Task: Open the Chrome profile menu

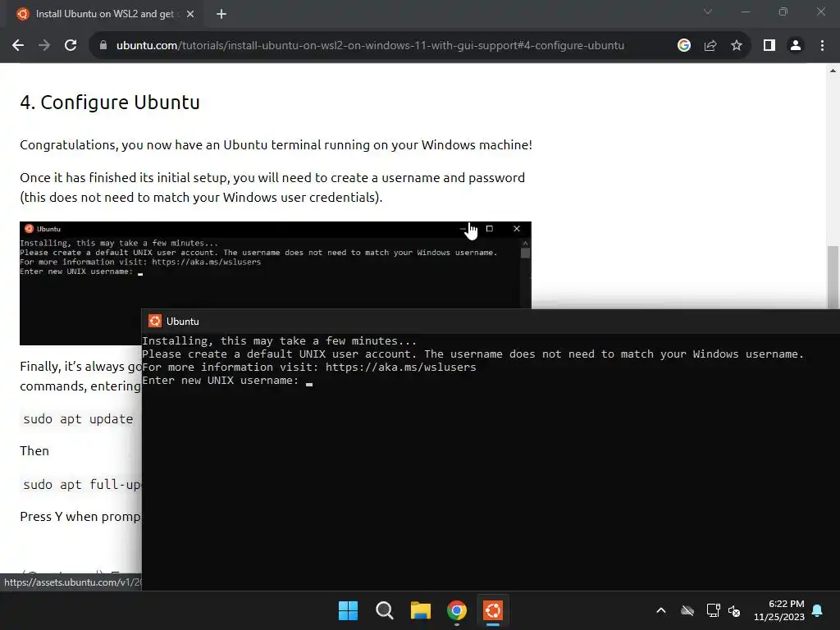Action: [796, 46]
